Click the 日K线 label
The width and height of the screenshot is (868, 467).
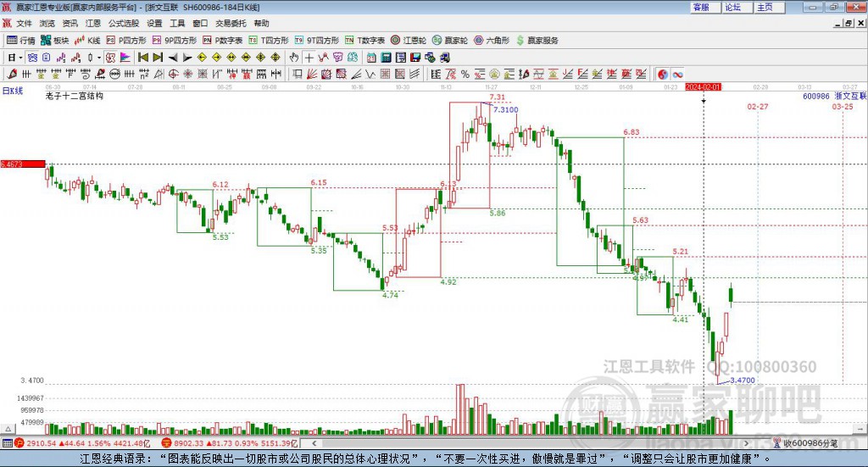pos(13,92)
